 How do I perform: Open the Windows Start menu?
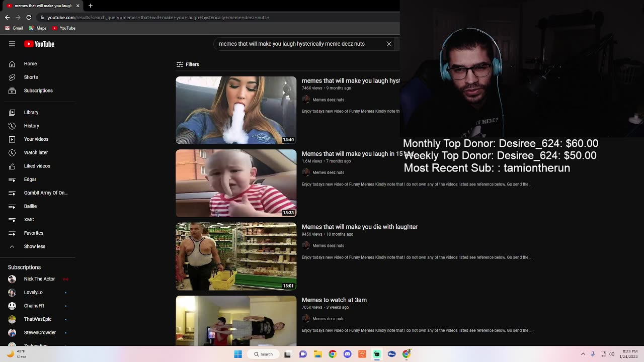click(238, 354)
